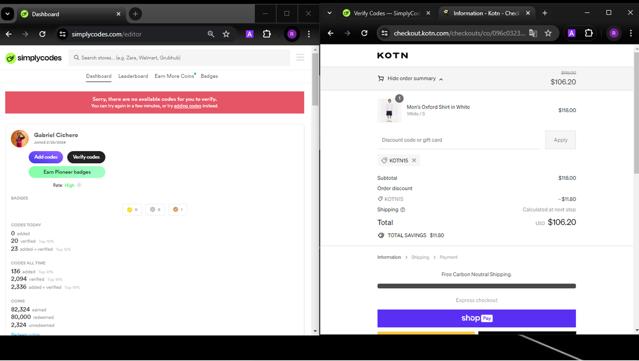
Task: Close the Verify Codes tab
Action: [428, 13]
